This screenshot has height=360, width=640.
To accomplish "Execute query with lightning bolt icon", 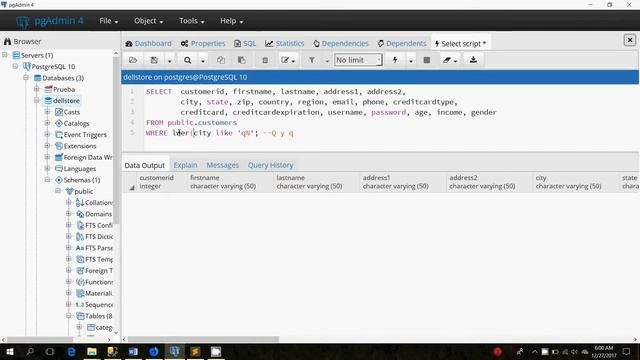I will click(395, 60).
